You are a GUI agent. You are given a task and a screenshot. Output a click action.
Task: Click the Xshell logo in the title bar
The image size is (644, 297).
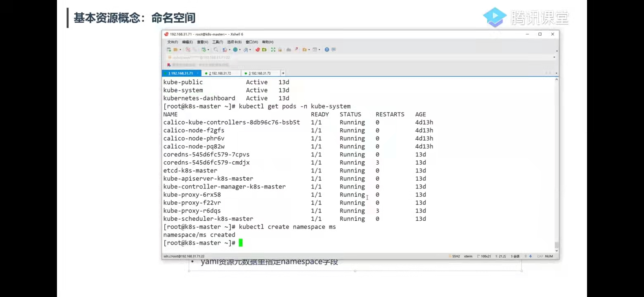click(x=166, y=34)
